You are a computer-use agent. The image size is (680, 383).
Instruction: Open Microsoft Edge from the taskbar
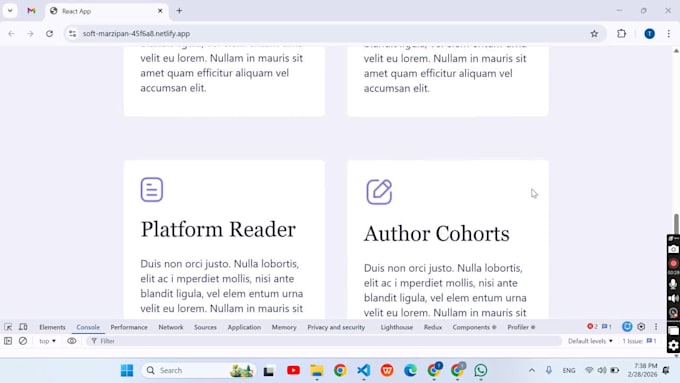(x=410, y=370)
